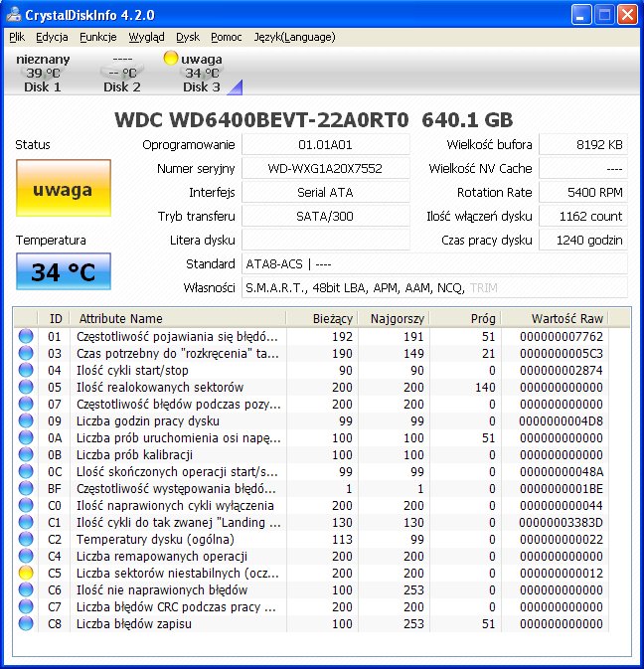This screenshot has height=669, width=644.
Task: Click blue status orb for attribute 09
Action: [26, 420]
